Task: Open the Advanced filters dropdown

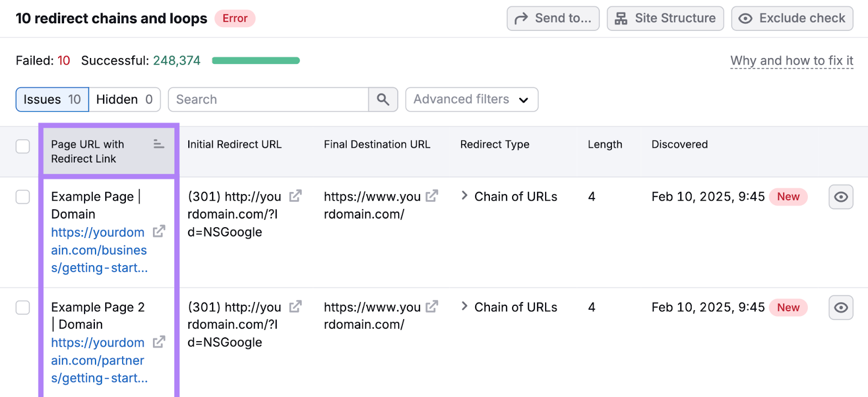Action: point(471,100)
